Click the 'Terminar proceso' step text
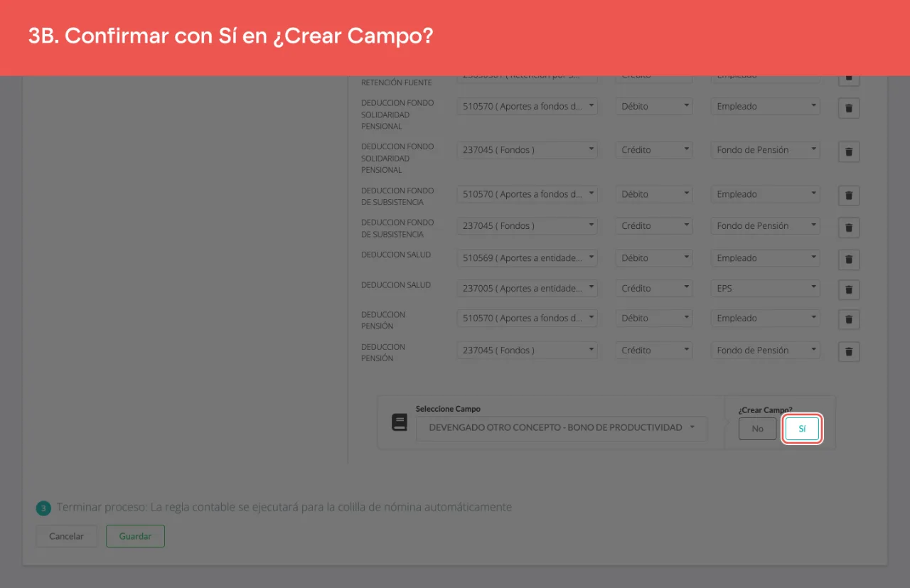The image size is (910, 588). [x=284, y=507]
